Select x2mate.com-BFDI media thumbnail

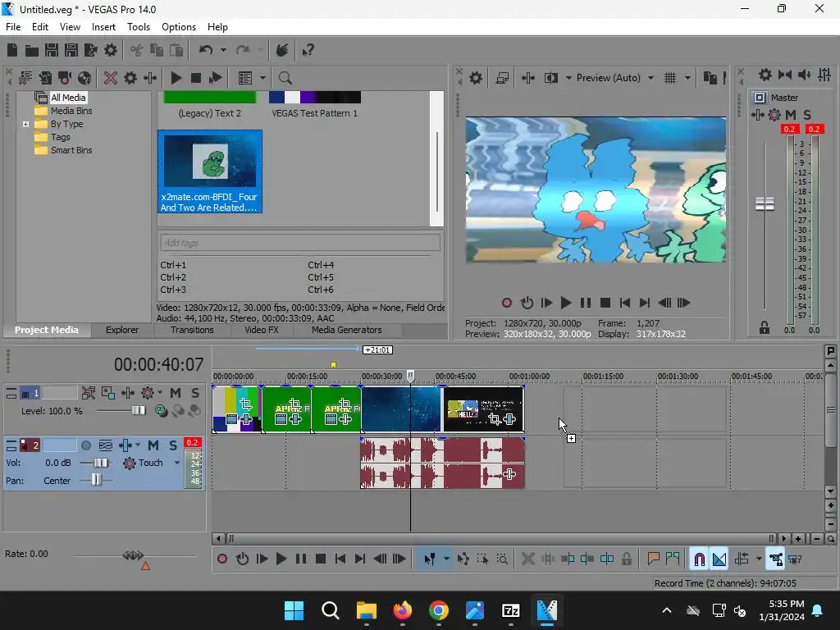click(210, 171)
